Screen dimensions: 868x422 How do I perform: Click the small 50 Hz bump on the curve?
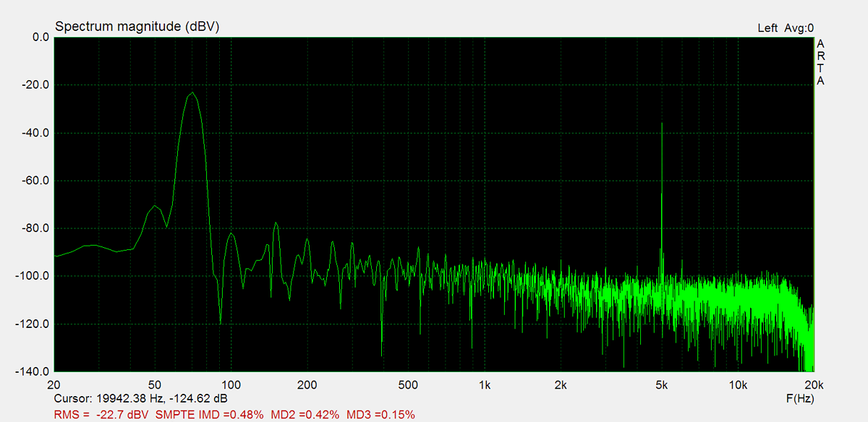(x=154, y=207)
